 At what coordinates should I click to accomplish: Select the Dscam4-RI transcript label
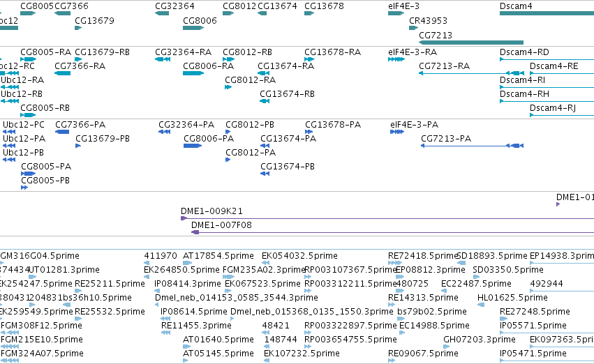click(524, 79)
